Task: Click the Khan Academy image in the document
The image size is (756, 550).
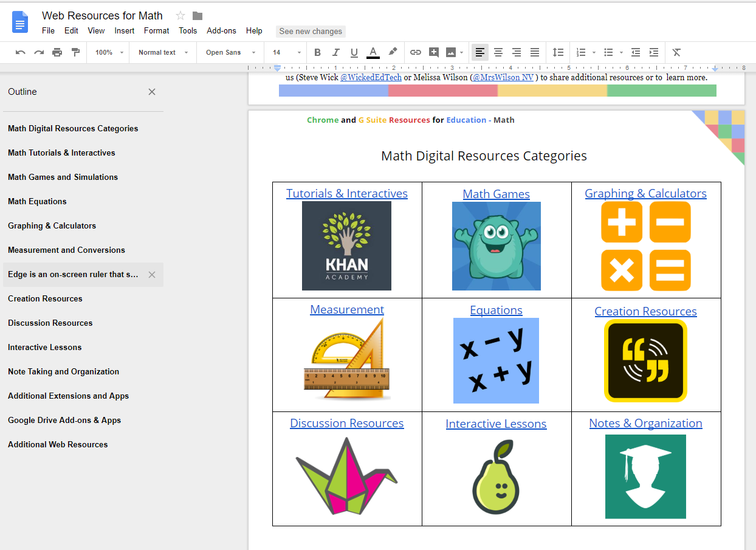Action: [x=346, y=246]
